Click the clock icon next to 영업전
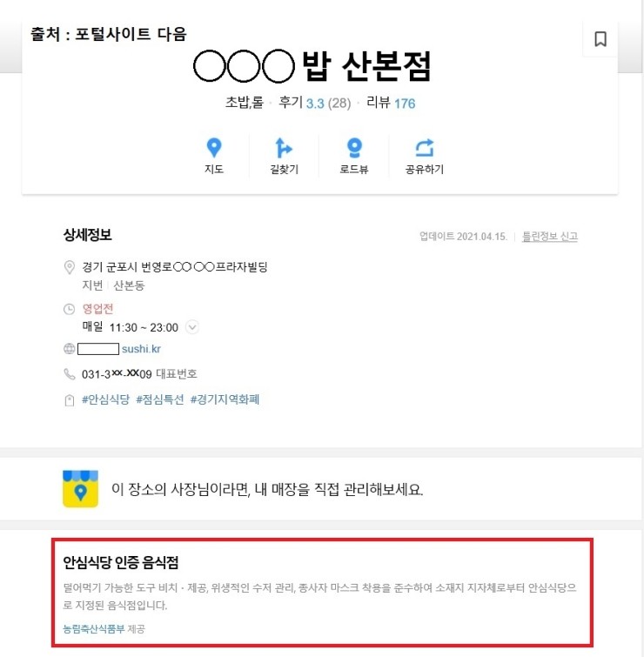This screenshot has height=657, width=644. [x=69, y=309]
